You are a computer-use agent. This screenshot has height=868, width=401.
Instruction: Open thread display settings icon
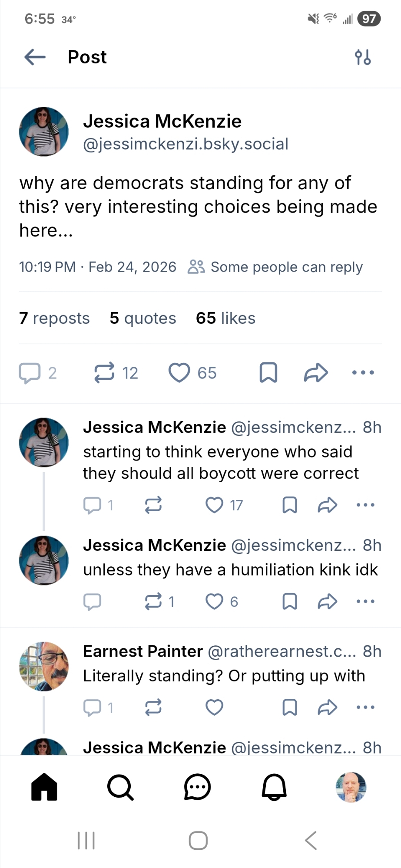(x=362, y=57)
